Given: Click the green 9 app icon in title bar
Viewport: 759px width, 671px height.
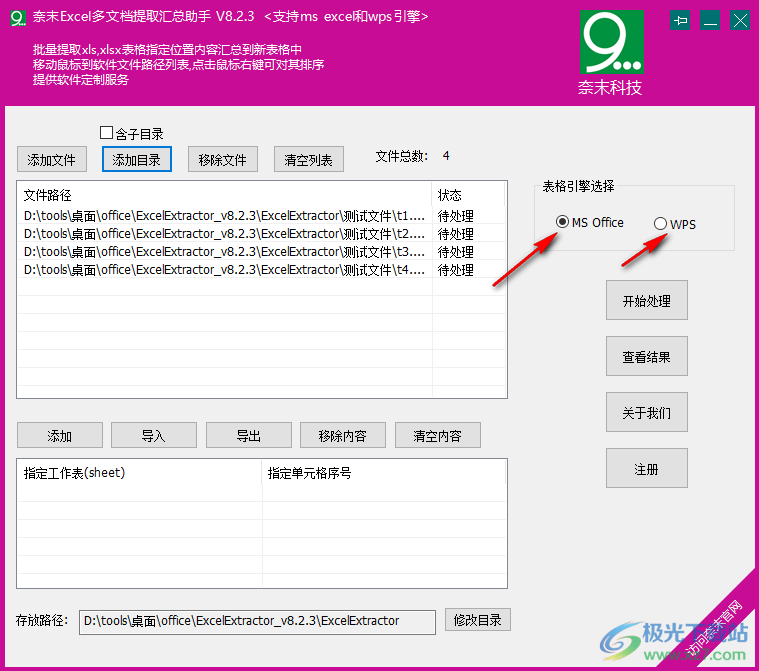Looking at the screenshot, I should click(x=18, y=18).
